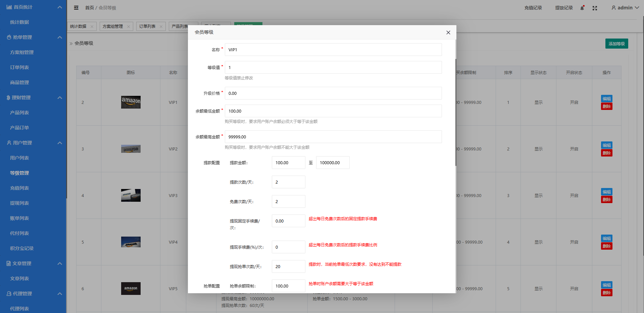Close the 订单列表 tab
This screenshot has width=644, height=313.
(x=161, y=26)
